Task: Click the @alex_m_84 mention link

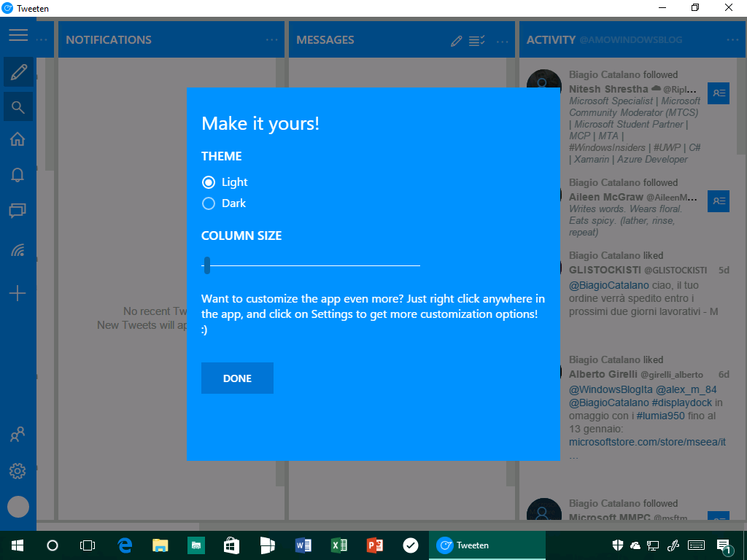Action: 686,389
